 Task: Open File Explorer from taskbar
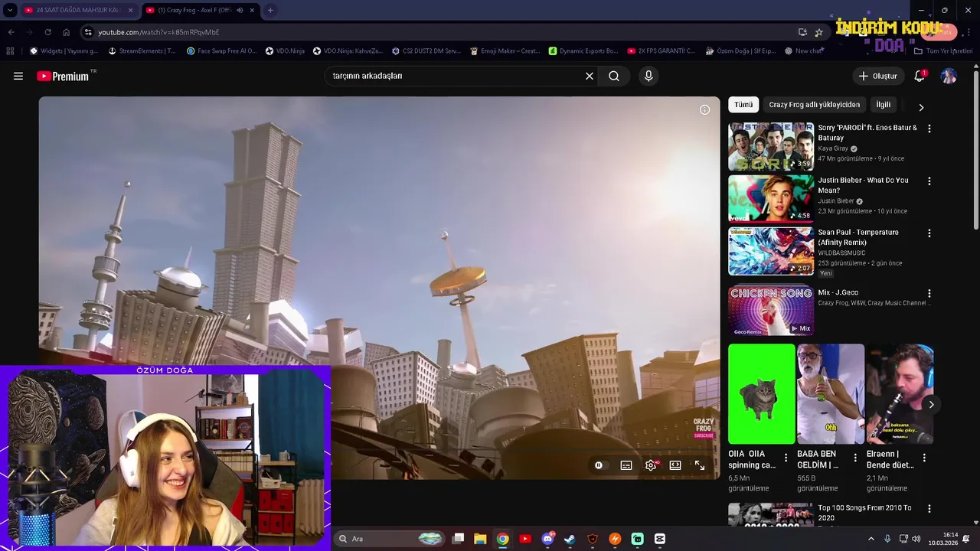click(x=480, y=539)
